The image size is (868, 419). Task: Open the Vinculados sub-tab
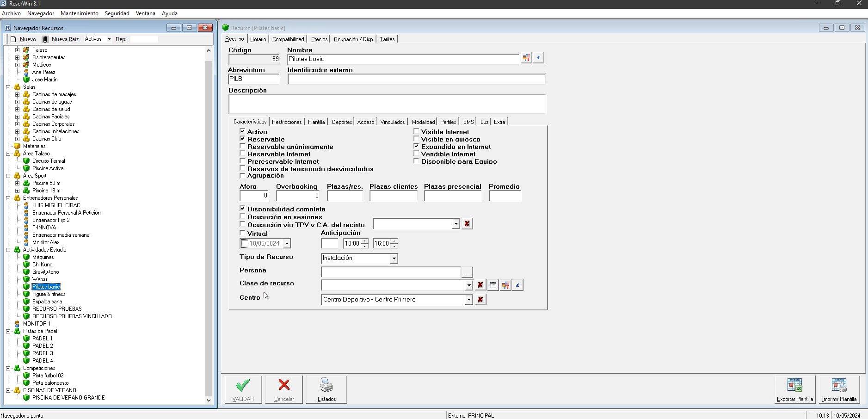point(393,122)
